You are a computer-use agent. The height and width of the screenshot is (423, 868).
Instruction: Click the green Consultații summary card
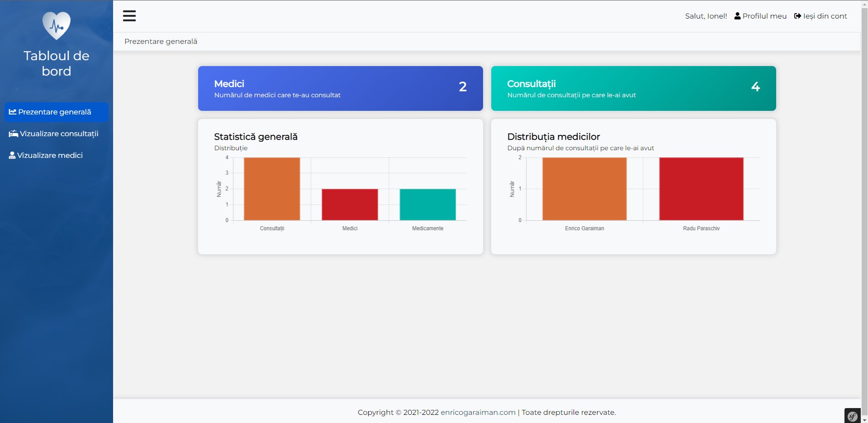(633, 88)
